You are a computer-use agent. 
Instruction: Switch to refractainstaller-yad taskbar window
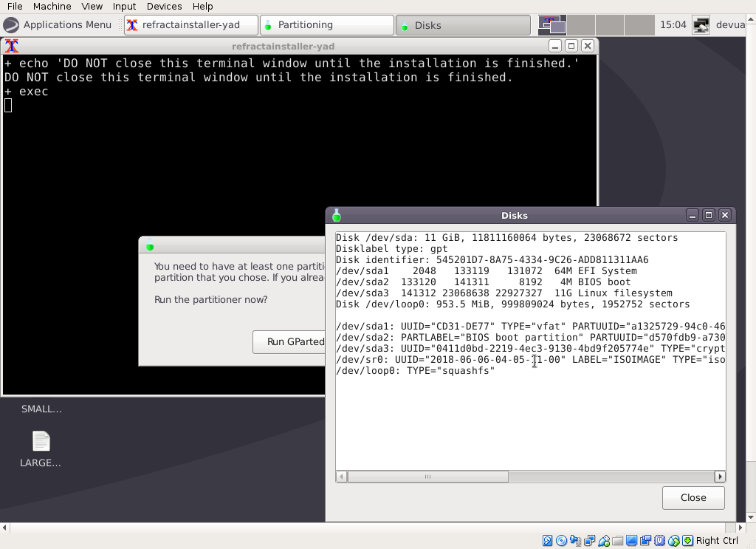(191, 25)
